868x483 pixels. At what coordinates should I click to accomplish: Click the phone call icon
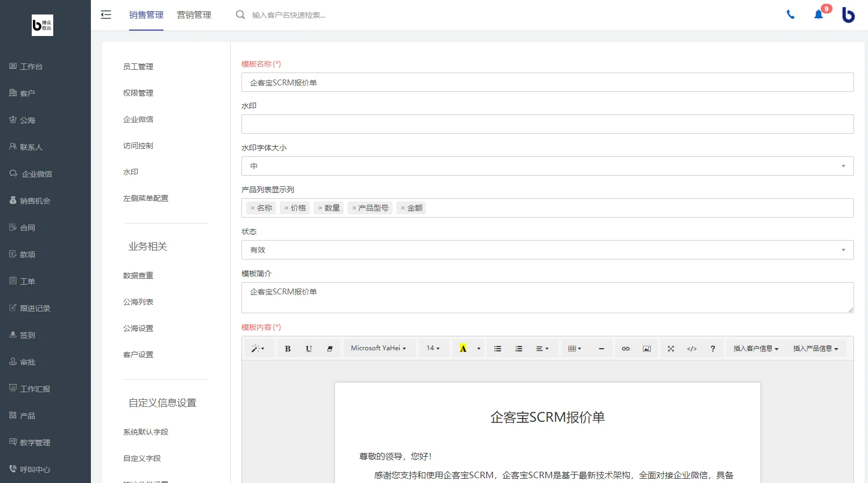coord(791,15)
